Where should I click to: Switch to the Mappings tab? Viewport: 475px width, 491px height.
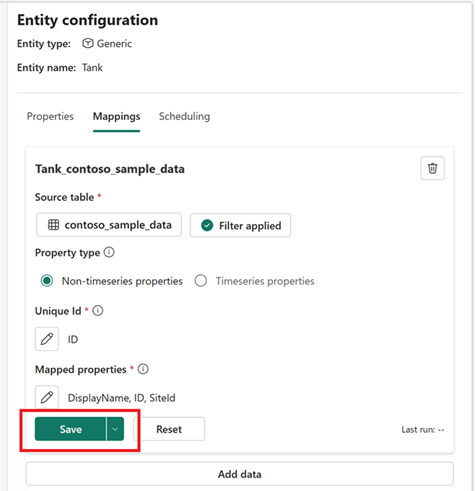[116, 116]
